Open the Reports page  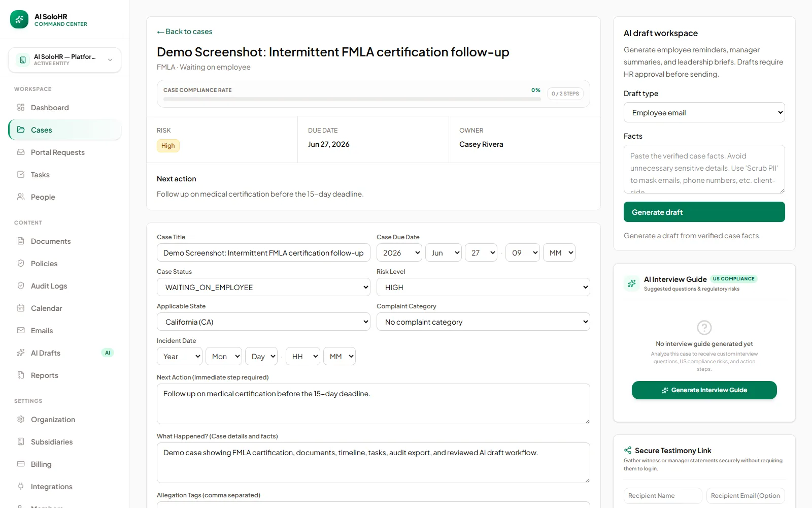click(65, 375)
